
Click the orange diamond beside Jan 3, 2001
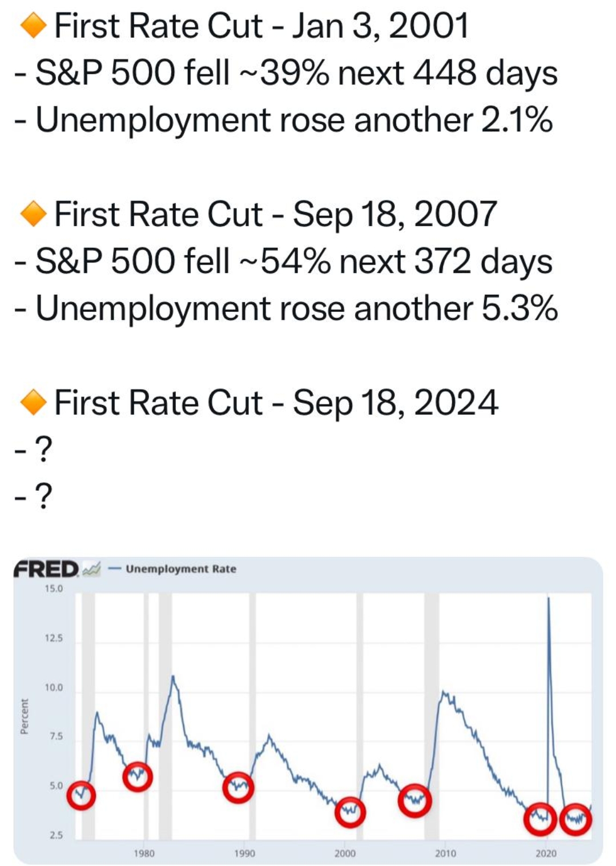pyautogui.click(x=33, y=26)
